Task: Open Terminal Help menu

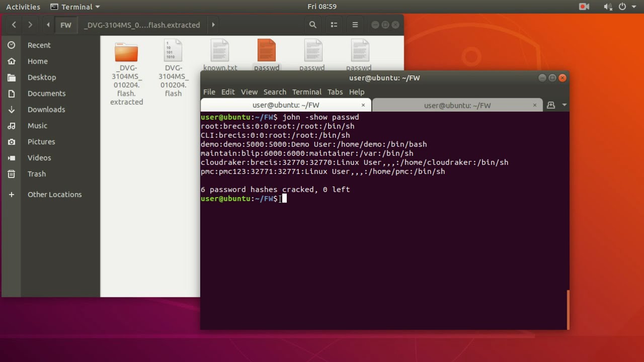Action: (357, 92)
